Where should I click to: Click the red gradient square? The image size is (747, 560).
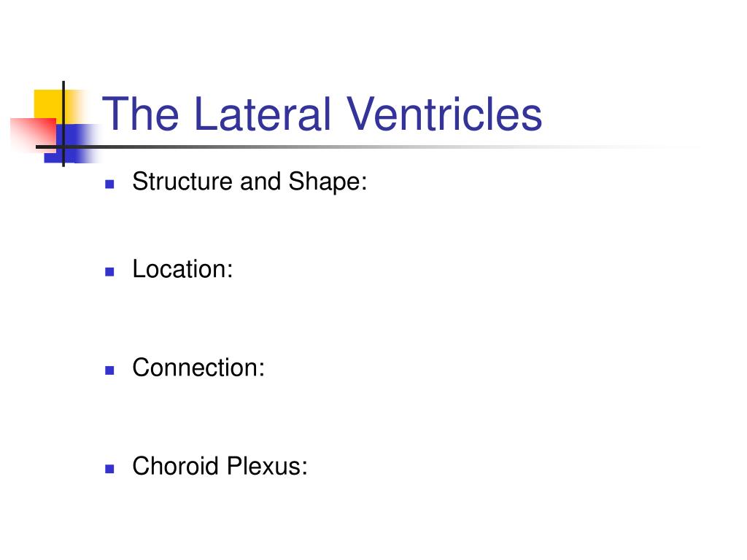(33, 135)
